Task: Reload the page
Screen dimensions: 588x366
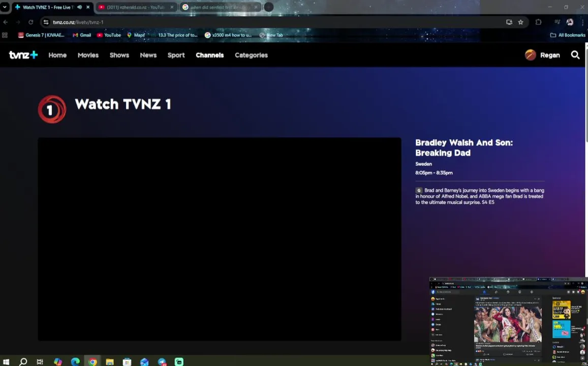Action: 31,22
